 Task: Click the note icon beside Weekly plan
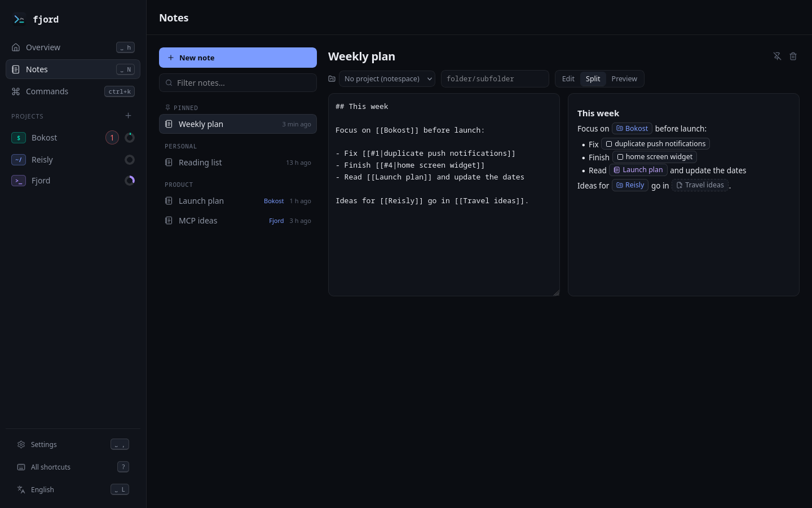pos(169,124)
